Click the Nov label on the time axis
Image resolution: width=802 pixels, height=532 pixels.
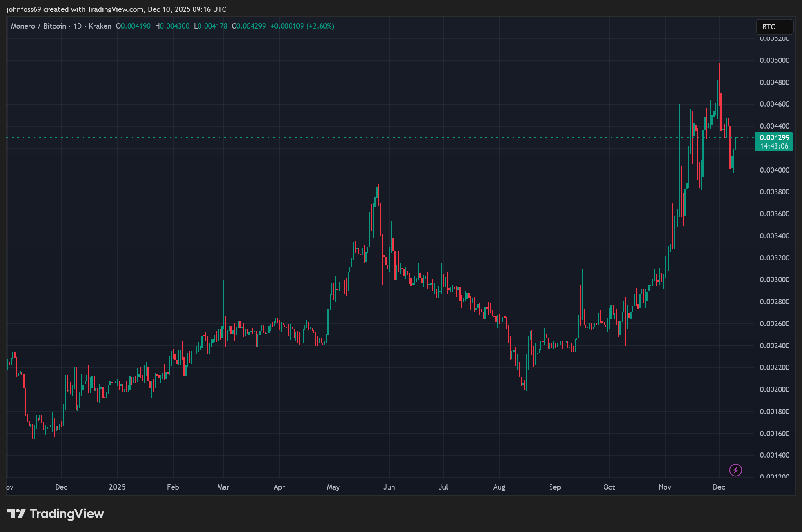[665, 487]
